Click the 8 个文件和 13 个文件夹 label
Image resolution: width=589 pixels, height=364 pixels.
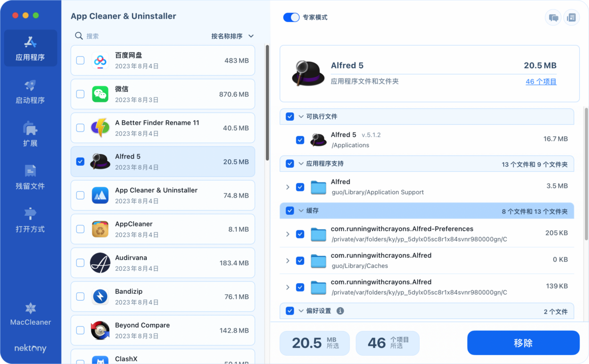coord(535,211)
